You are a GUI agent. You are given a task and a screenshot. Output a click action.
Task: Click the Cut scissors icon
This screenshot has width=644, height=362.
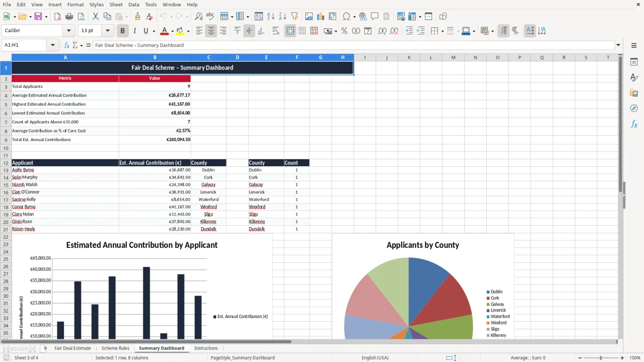(x=95, y=17)
